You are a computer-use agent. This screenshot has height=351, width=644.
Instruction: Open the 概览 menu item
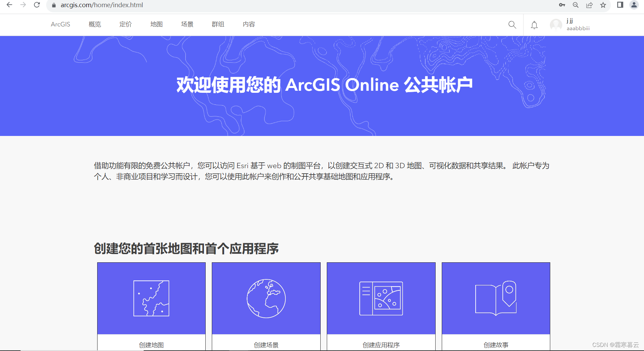[x=94, y=24]
